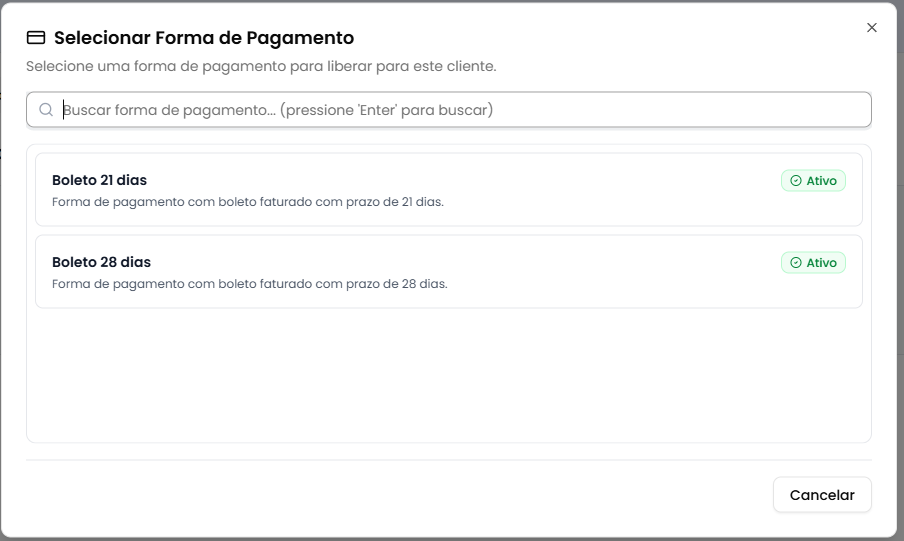Click the empty area below the payment list

tap(448, 375)
